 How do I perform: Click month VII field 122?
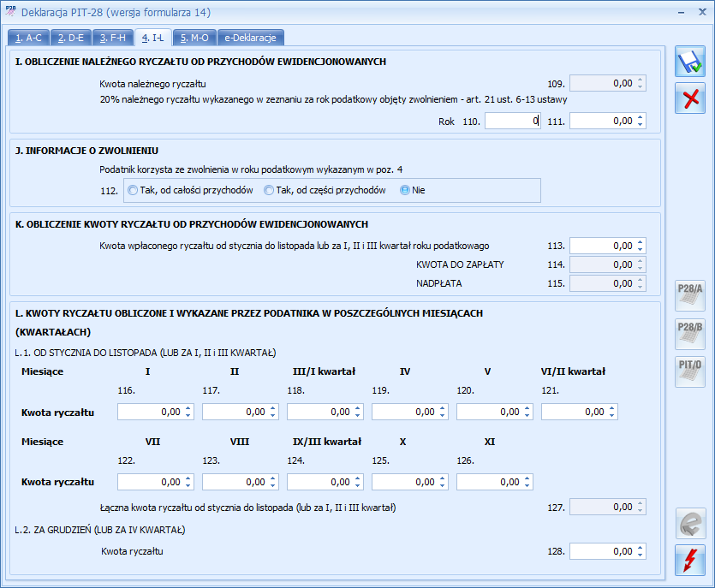tap(156, 482)
